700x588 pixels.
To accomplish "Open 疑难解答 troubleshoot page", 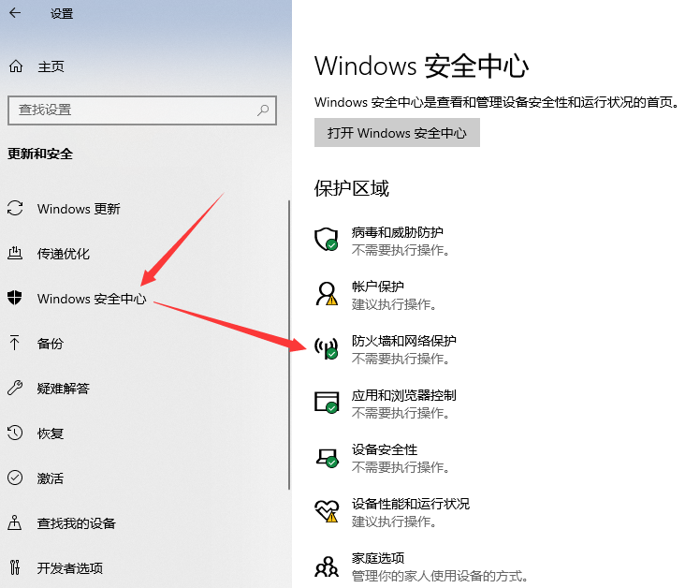I will [x=64, y=389].
